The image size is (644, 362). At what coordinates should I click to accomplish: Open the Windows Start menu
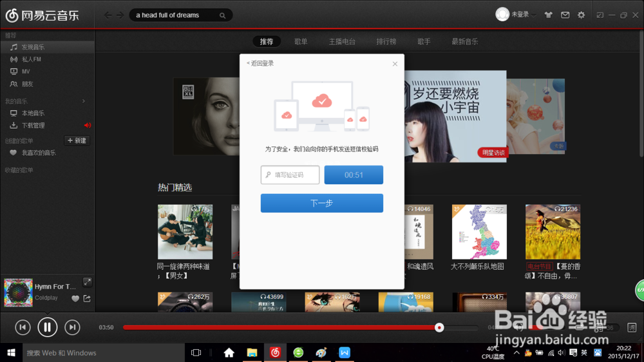click(11, 352)
